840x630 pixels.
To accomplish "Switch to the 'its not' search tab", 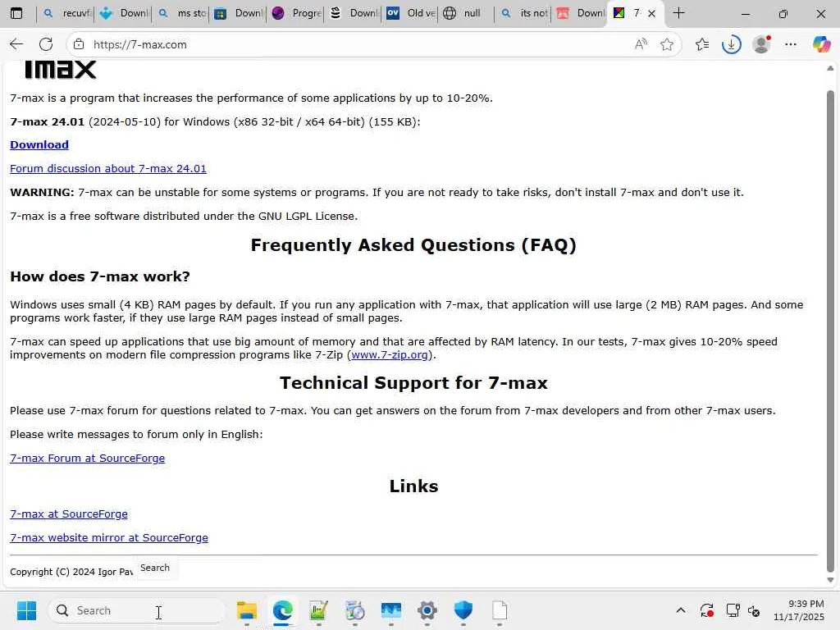I will [x=524, y=13].
